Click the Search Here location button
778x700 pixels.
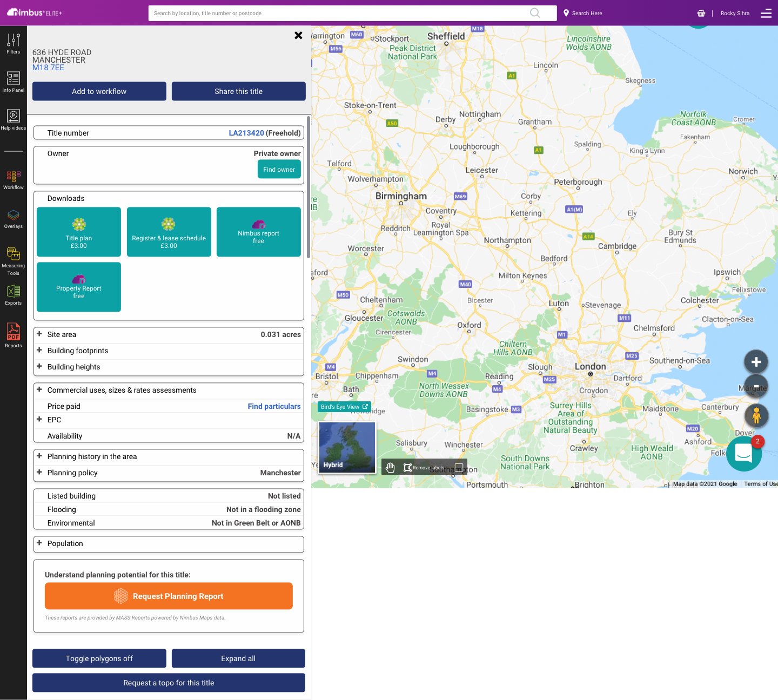tap(583, 13)
